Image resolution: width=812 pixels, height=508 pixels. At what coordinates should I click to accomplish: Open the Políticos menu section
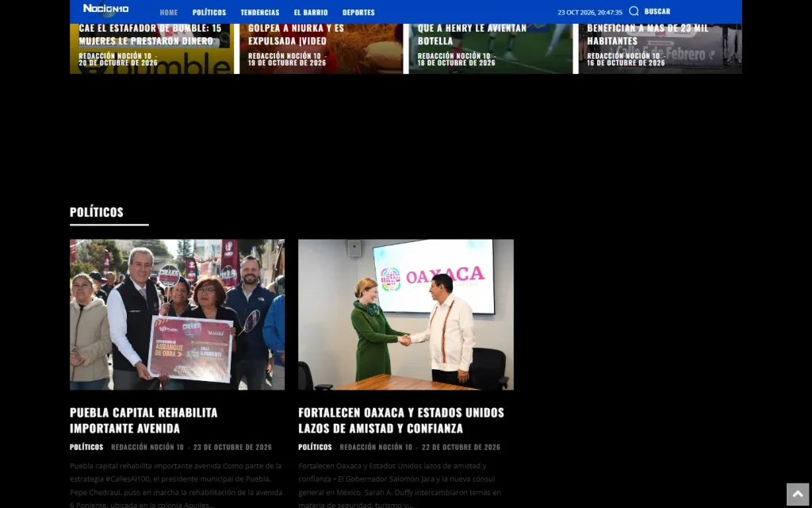point(209,12)
